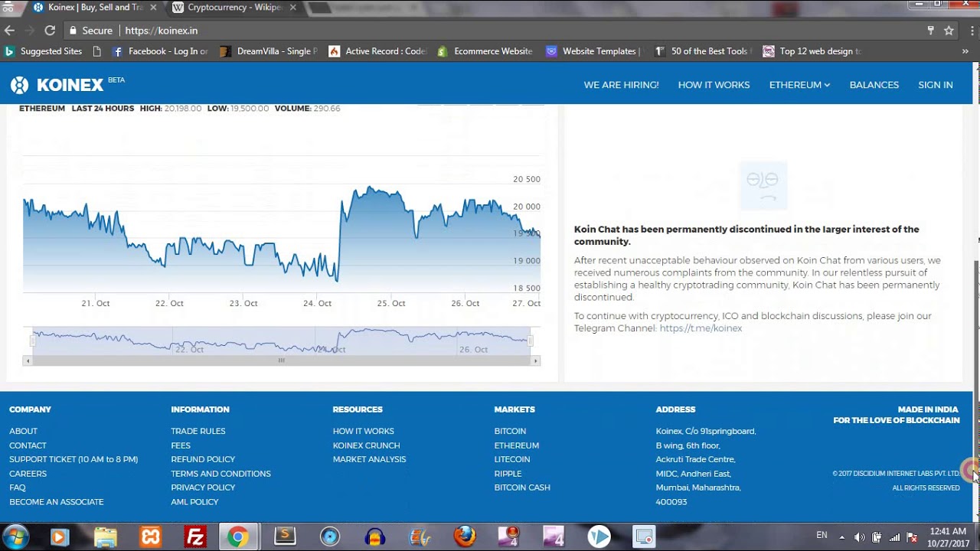Click chart navigator left scroll arrow
The height and width of the screenshot is (551, 980).
[x=29, y=360]
